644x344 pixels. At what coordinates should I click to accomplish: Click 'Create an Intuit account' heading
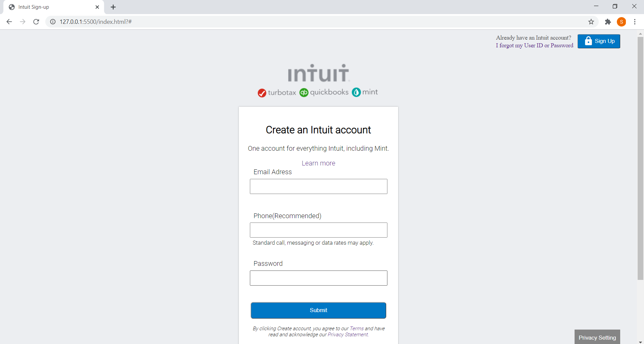pyautogui.click(x=318, y=130)
